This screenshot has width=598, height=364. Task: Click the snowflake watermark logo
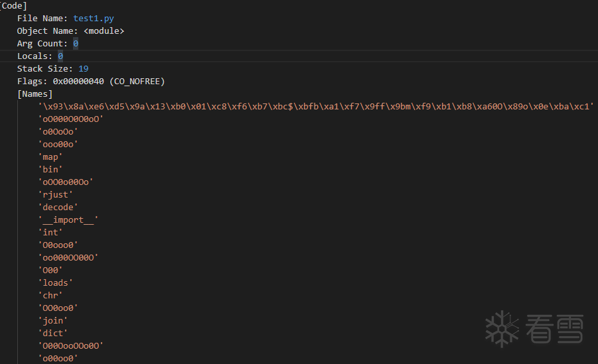point(502,328)
